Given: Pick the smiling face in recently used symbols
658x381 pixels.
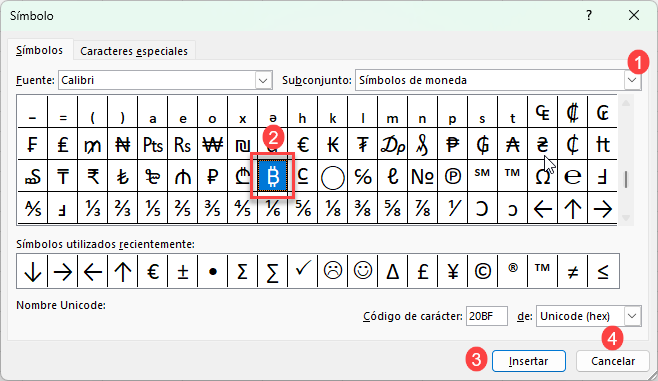Looking at the screenshot, I should [x=363, y=271].
